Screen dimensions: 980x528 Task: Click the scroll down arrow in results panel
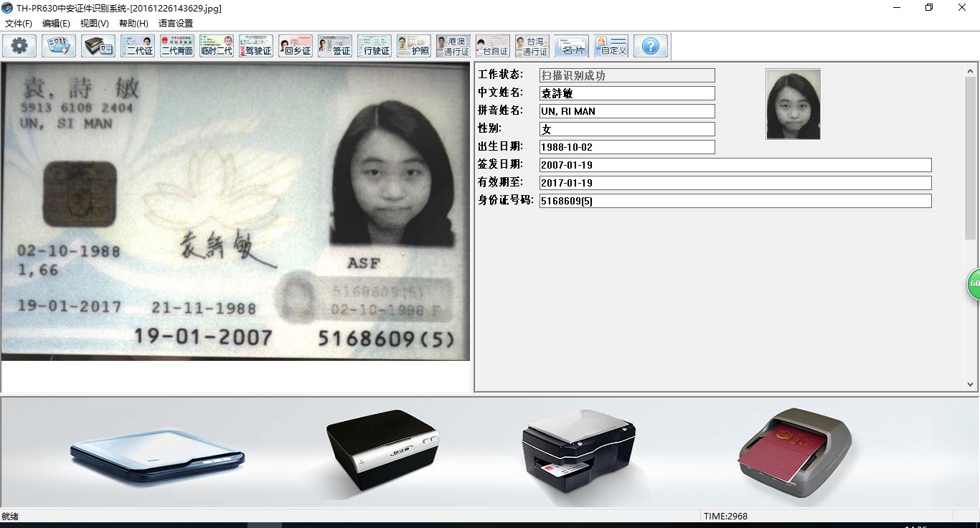tap(971, 385)
